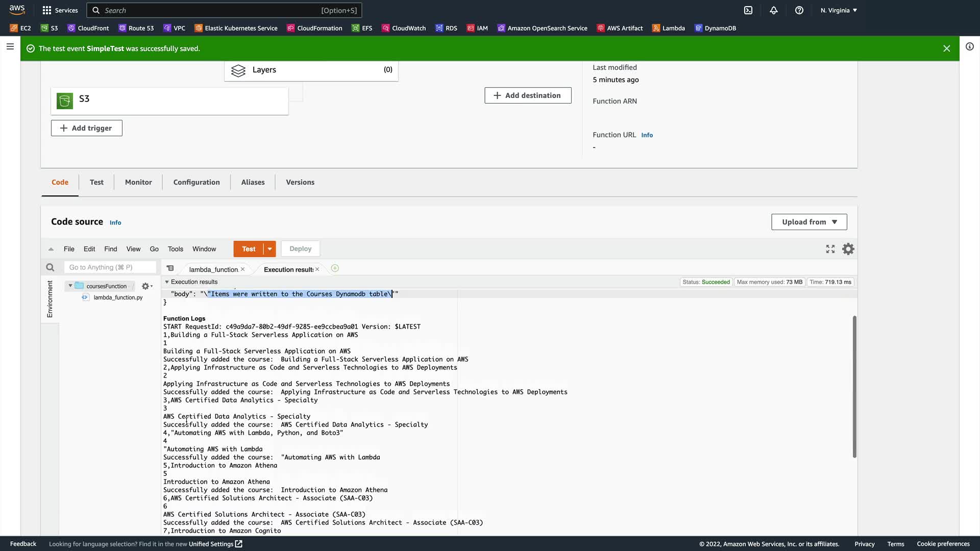Expand the Upload from dropdown
980x551 pixels.
[809, 222]
